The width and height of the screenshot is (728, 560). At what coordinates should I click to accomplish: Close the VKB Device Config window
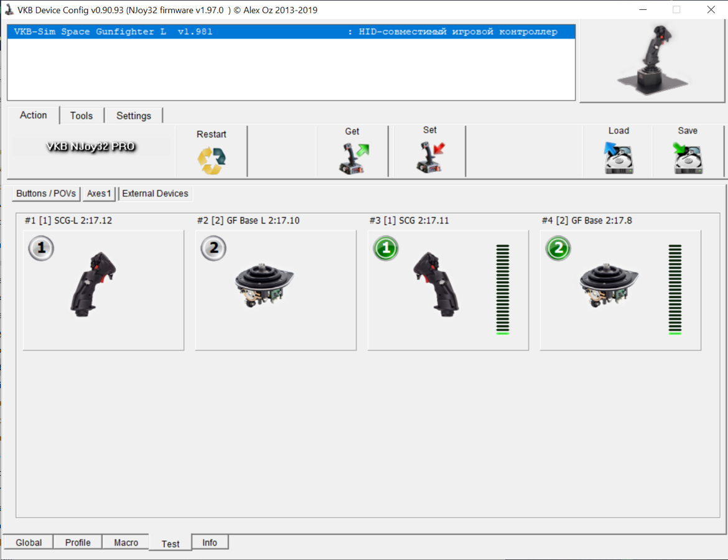click(711, 10)
